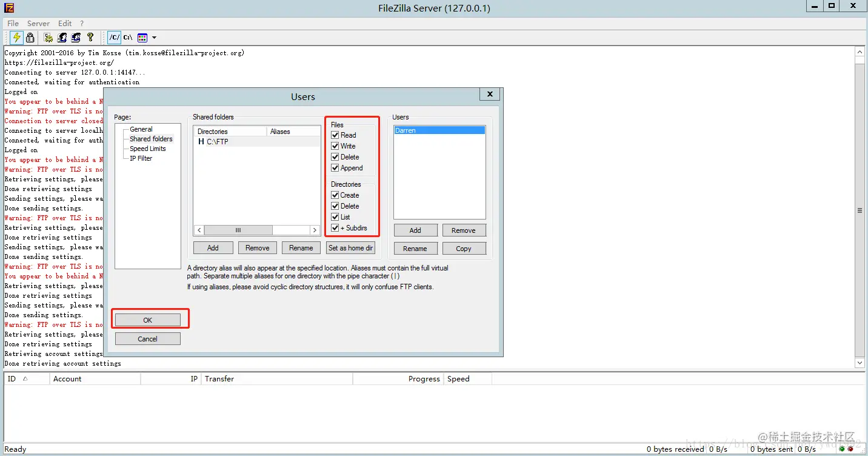Click right arrow of directories horizontal scrollbar

(x=315, y=230)
